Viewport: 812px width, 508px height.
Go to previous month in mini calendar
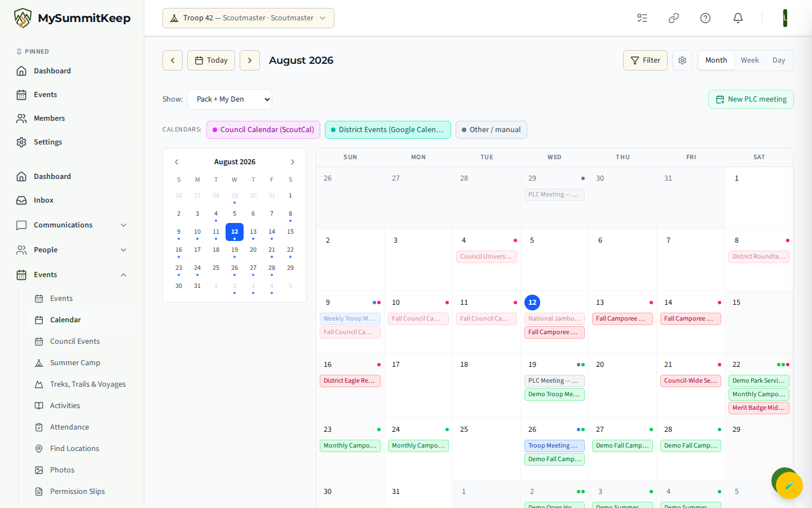[176, 162]
